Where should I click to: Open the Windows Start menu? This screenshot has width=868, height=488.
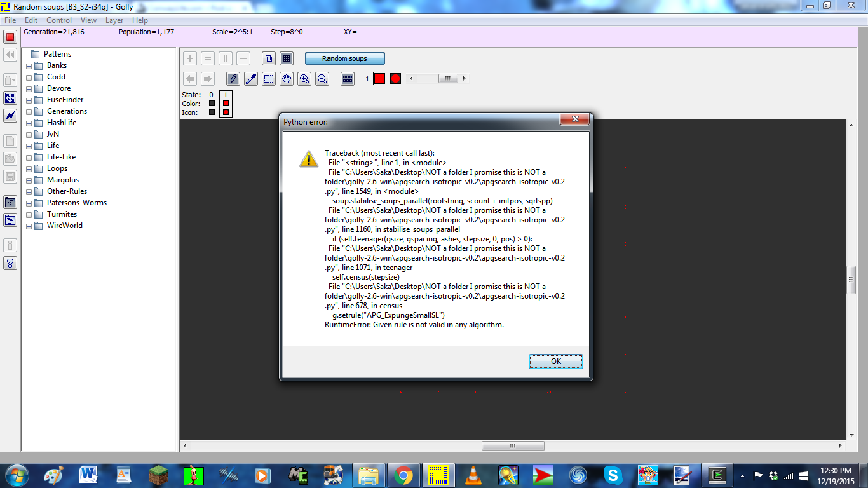pos(17,475)
